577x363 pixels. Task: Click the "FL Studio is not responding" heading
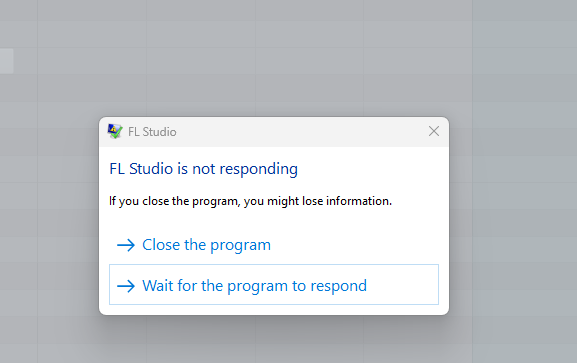tap(203, 169)
